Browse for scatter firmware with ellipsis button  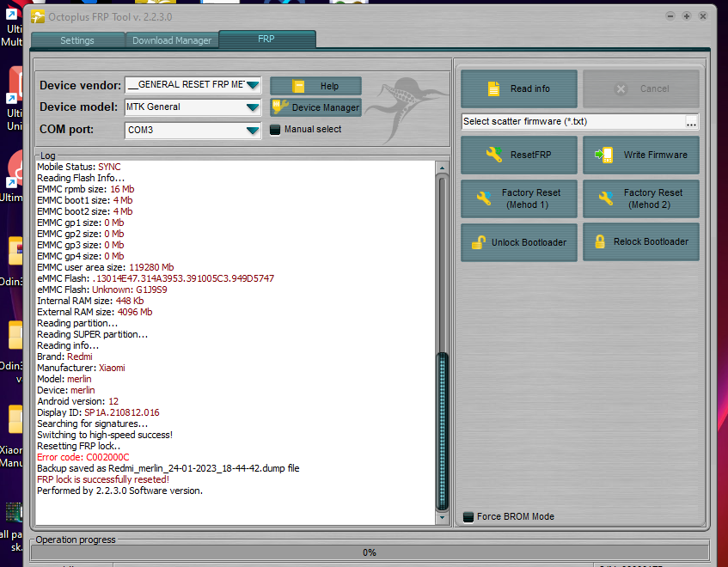691,122
